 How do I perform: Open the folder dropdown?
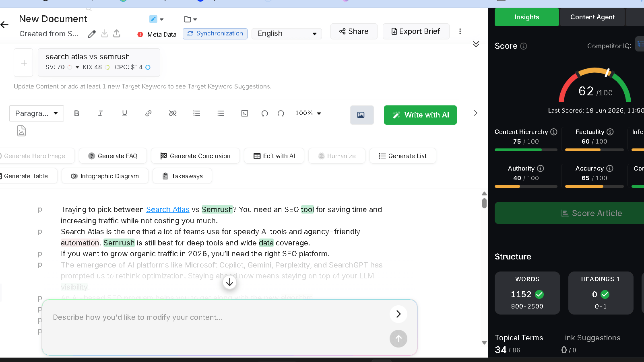coord(190,19)
